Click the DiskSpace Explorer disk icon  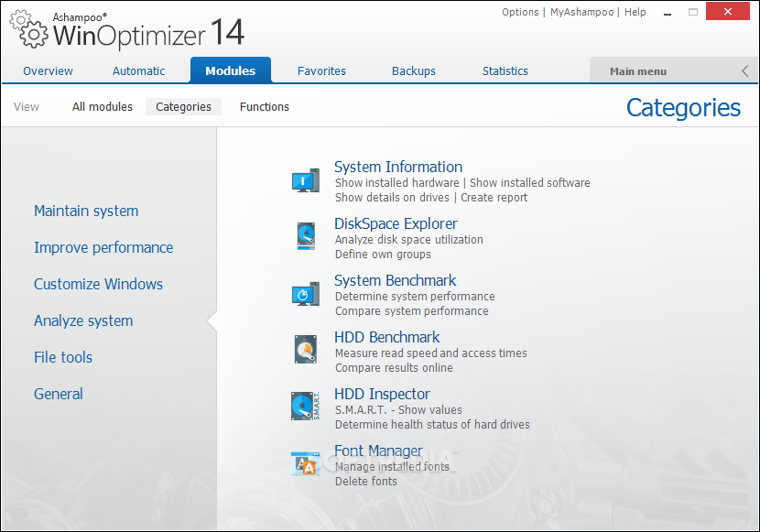coord(306,236)
